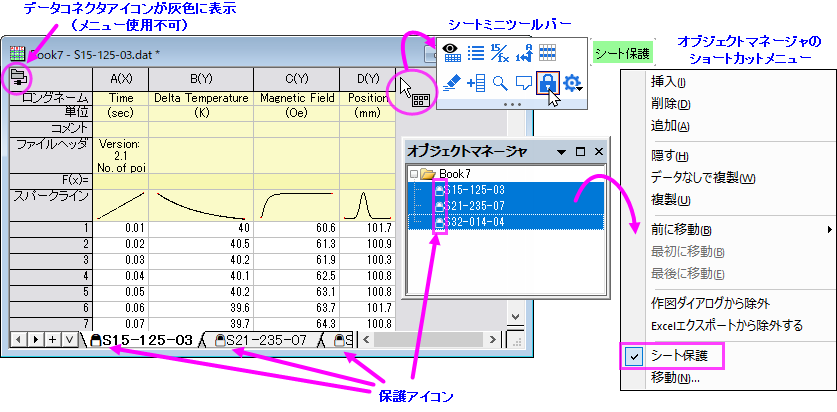Choose Excelエクスポートから除外する menu item

click(729, 325)
